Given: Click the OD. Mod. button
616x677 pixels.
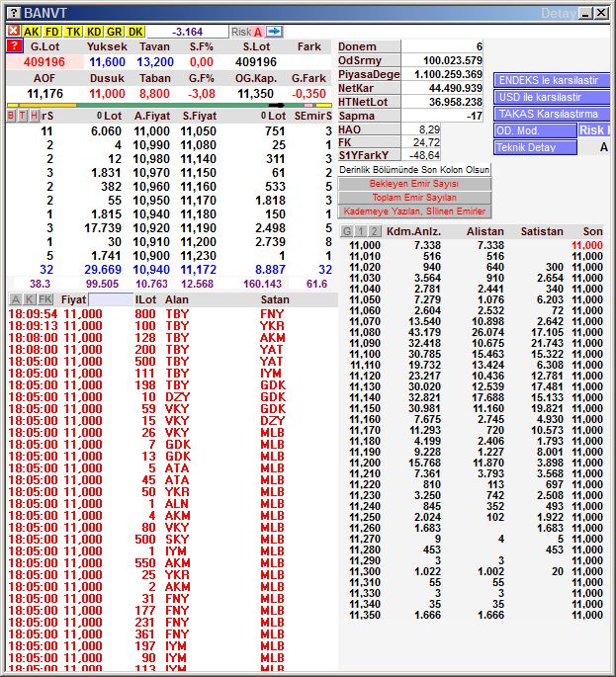Looking at the screenshot, I should pos(535,130).
